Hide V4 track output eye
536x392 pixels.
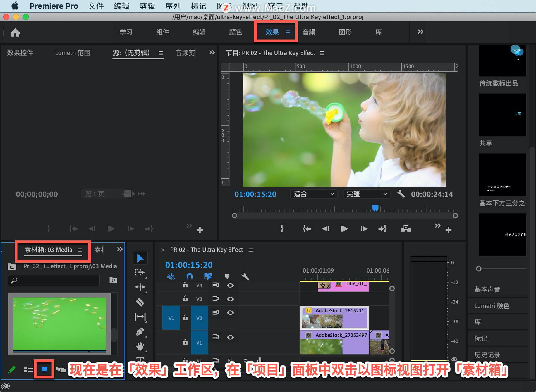pyautogui.click(x=230, y=285)
